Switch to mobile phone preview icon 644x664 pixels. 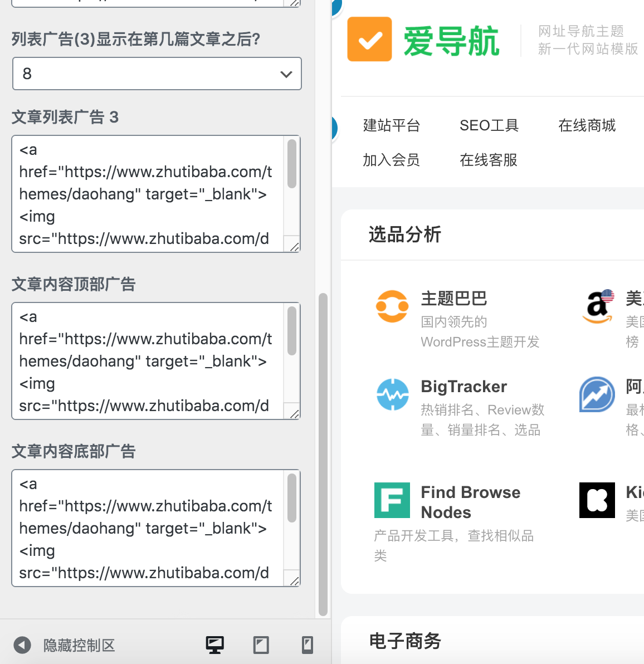tap(308, 645)
